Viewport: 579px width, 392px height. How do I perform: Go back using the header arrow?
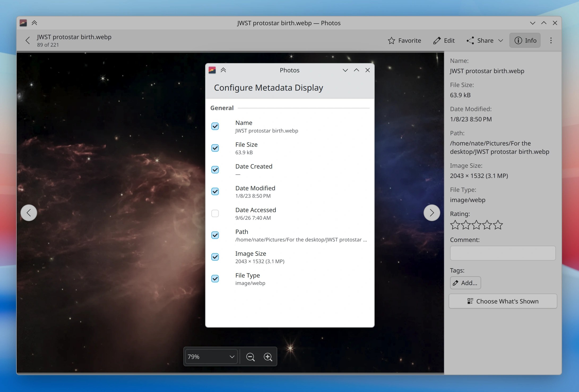tap(28, 41)
